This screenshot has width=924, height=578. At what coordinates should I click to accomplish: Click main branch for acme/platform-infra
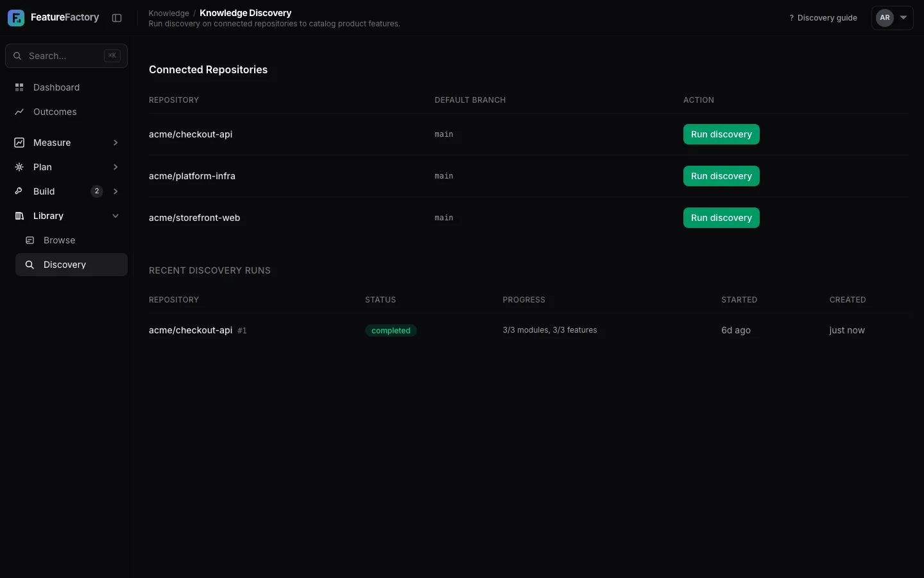tap(444, 176)
